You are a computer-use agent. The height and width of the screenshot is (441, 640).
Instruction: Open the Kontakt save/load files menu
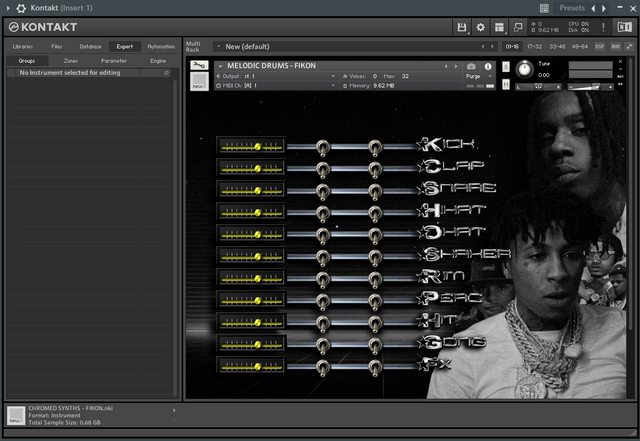[x=462, y=26]
